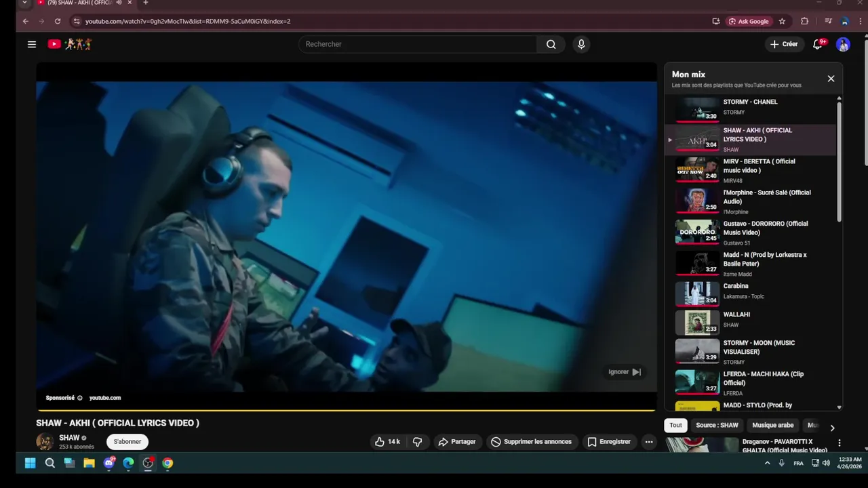The image size is (868, 488).
Task: Open clock and date in taskbar
Action: [850, 463]
